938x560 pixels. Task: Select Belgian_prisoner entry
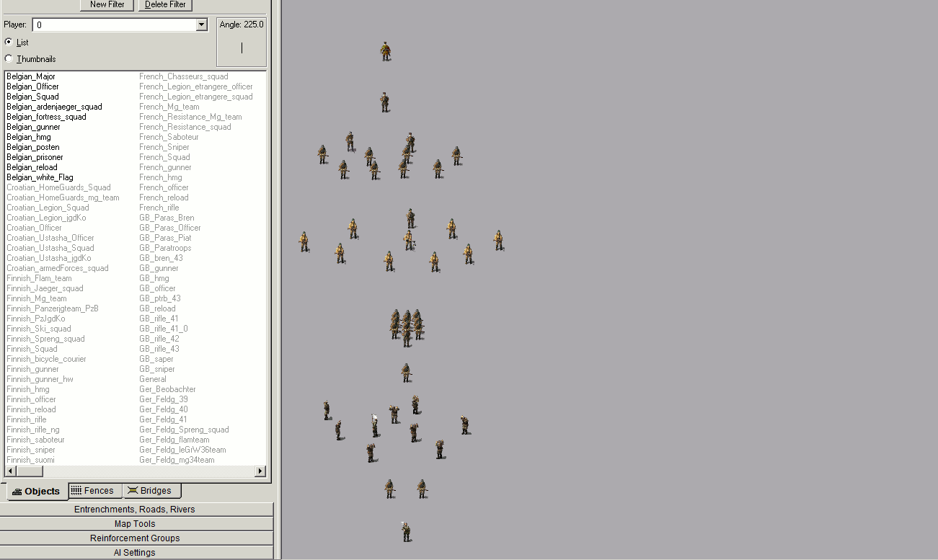35,157
